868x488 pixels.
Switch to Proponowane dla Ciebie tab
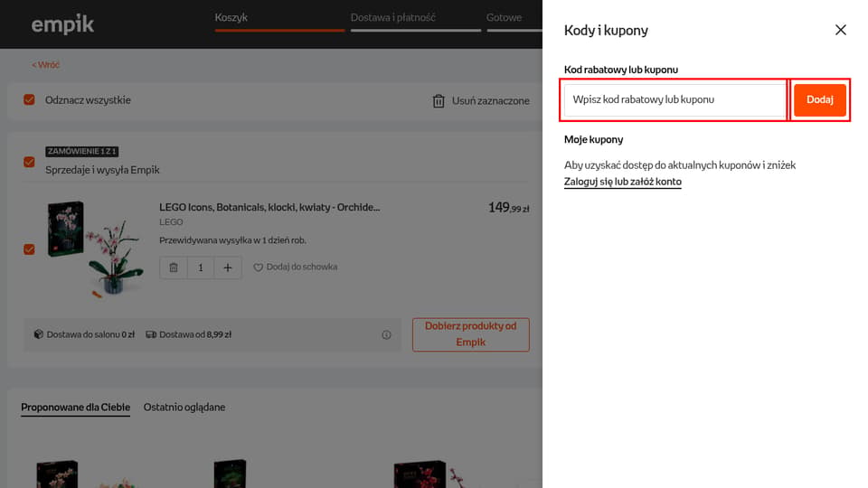[75, 408]
